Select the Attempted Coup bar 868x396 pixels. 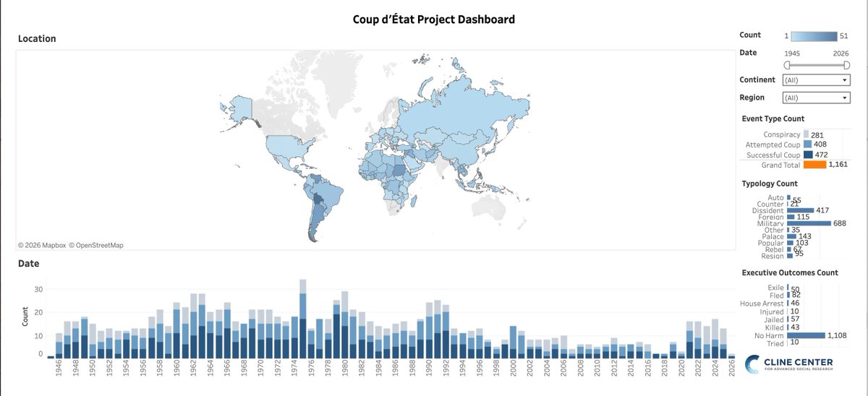point(809,145)
